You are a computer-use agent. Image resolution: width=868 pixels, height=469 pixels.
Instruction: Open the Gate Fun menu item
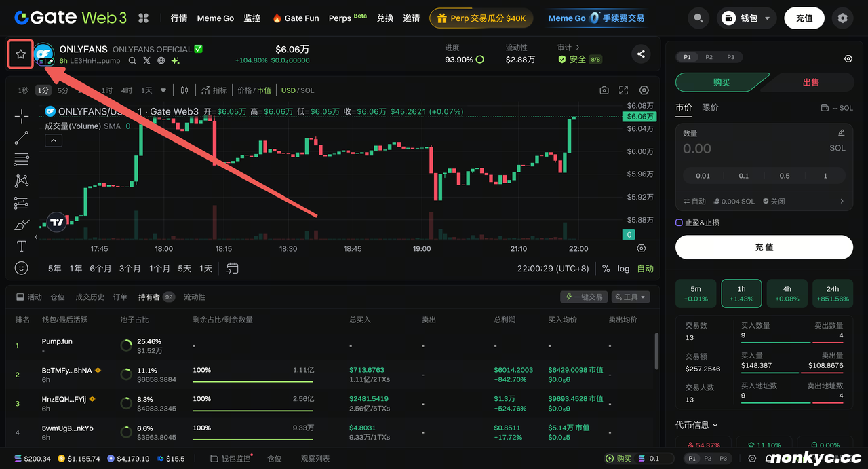coord(296,18)
